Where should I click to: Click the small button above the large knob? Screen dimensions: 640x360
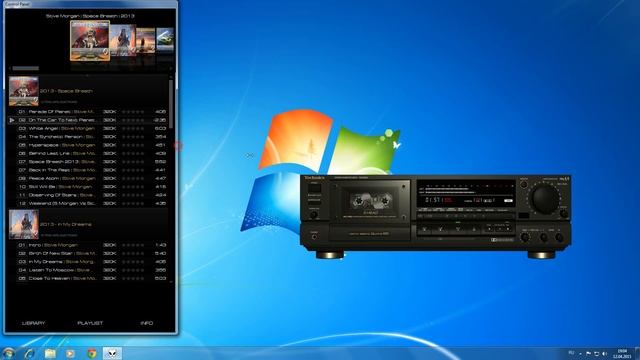point(524,184)
